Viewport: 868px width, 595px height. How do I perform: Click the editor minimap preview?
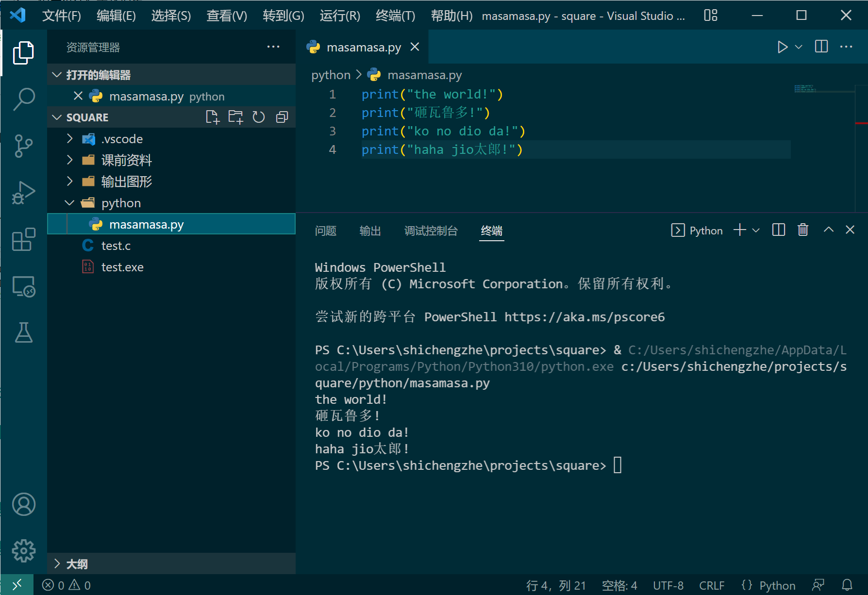pos(806,89)
